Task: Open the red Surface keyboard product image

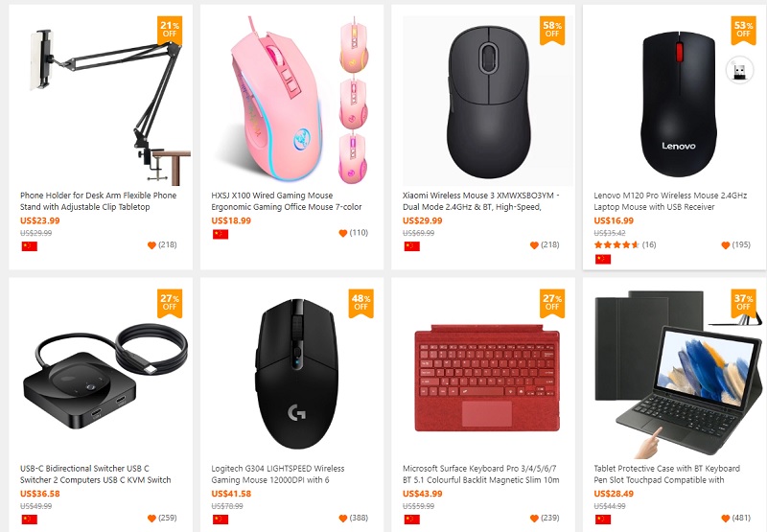Action: coord(487,379)
